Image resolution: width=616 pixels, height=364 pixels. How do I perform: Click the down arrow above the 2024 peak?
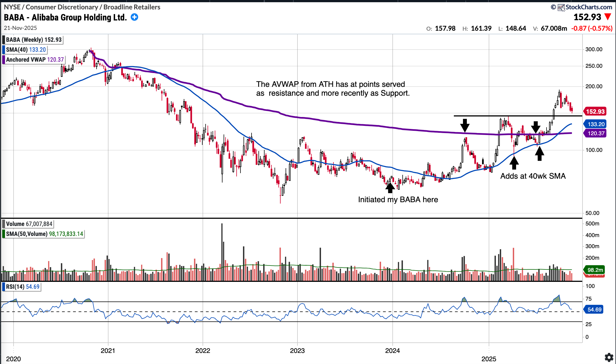coord(465,125)
